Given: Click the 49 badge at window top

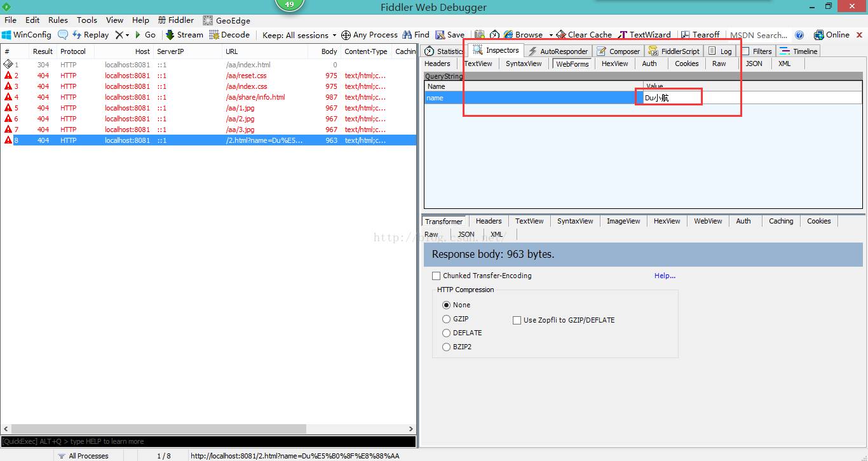Looking at the screenshot, I should 290,5.
